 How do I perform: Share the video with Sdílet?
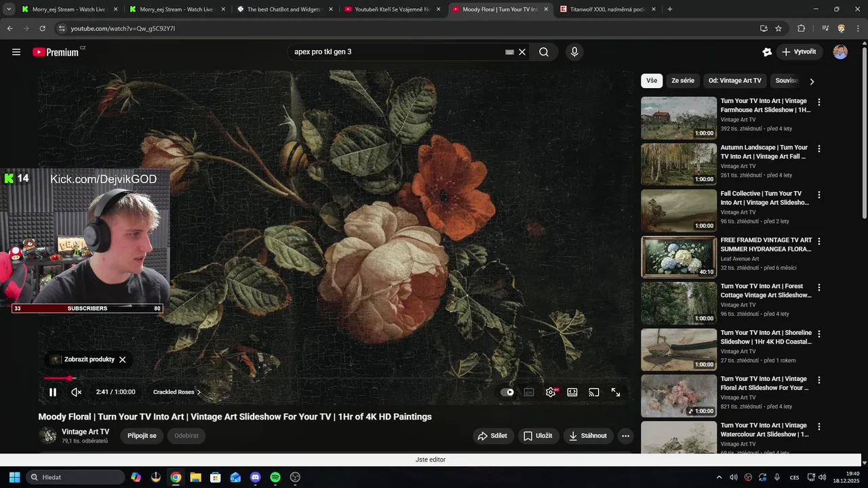[x=492, y=436]
